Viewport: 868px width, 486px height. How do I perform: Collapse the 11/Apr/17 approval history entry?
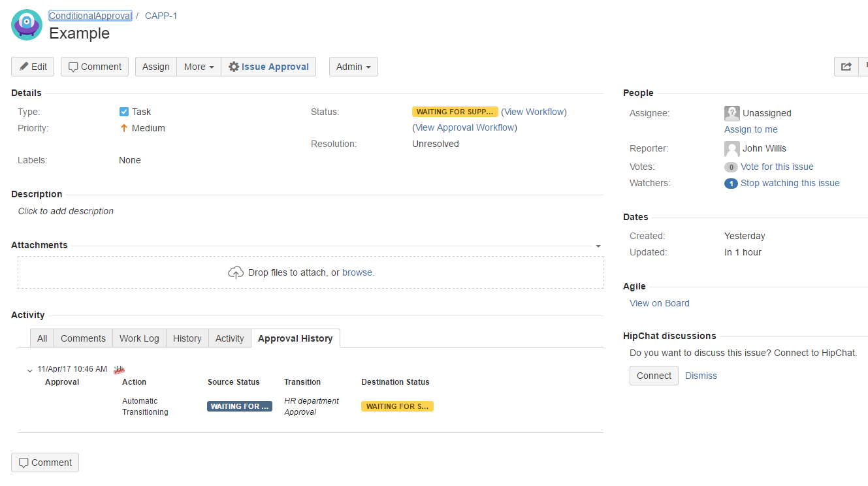[29, 370]
